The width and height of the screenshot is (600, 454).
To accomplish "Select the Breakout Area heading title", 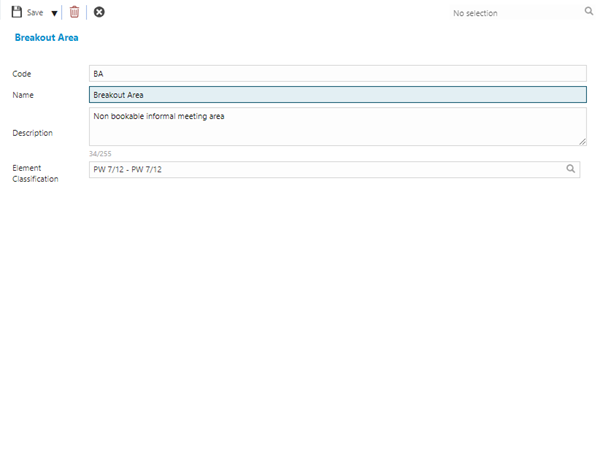I will [x=46, y=37].
